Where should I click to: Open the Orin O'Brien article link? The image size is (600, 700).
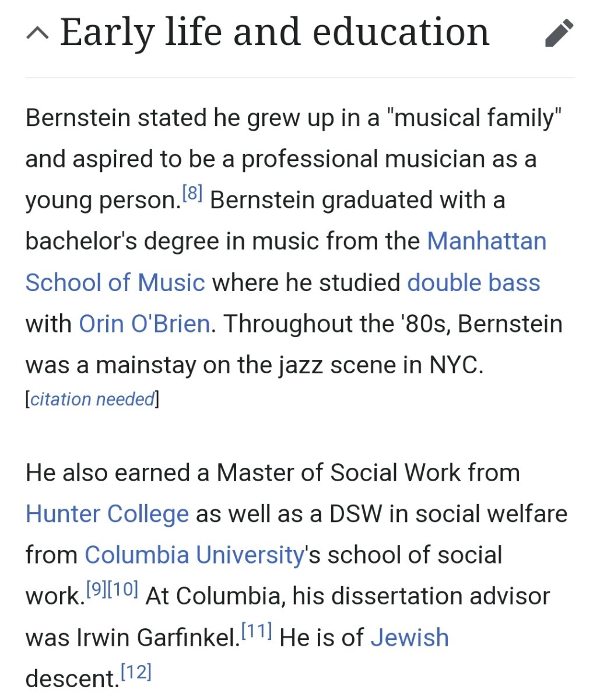pyautogui.click(x=144, y=324)
